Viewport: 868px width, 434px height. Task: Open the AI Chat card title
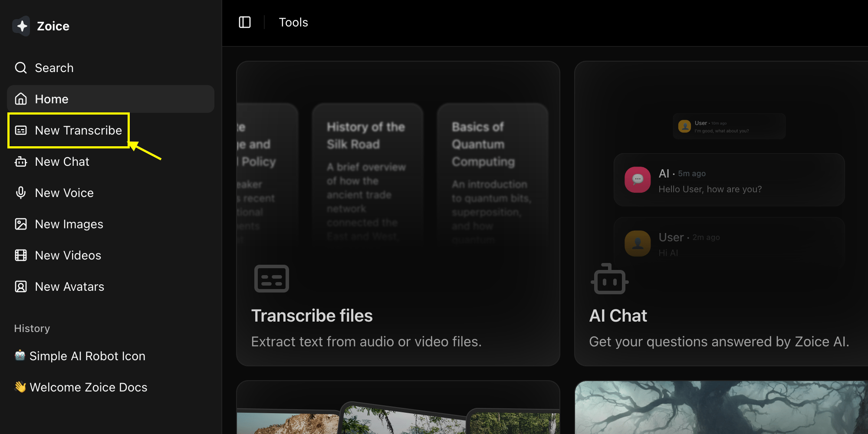618,316
